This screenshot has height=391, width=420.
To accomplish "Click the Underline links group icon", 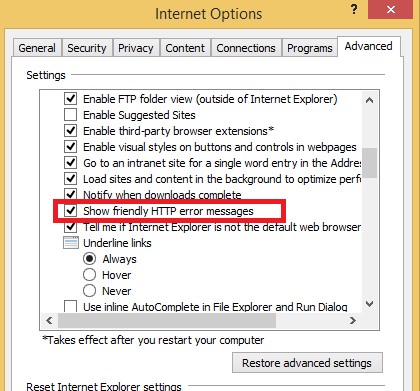I will (71, 243).
